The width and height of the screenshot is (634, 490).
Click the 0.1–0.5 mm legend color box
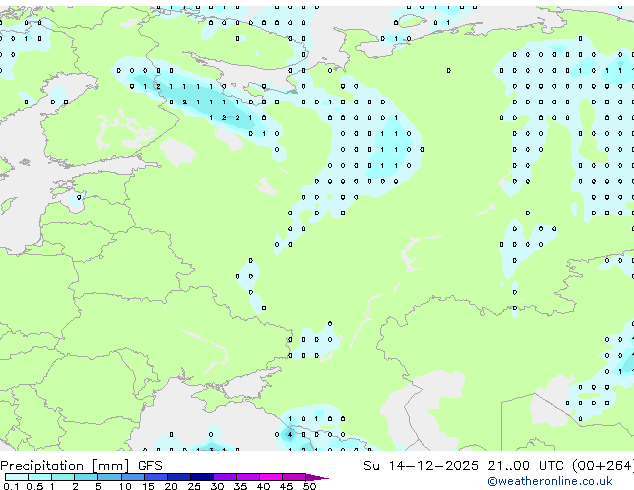click(x=17, y=477)
